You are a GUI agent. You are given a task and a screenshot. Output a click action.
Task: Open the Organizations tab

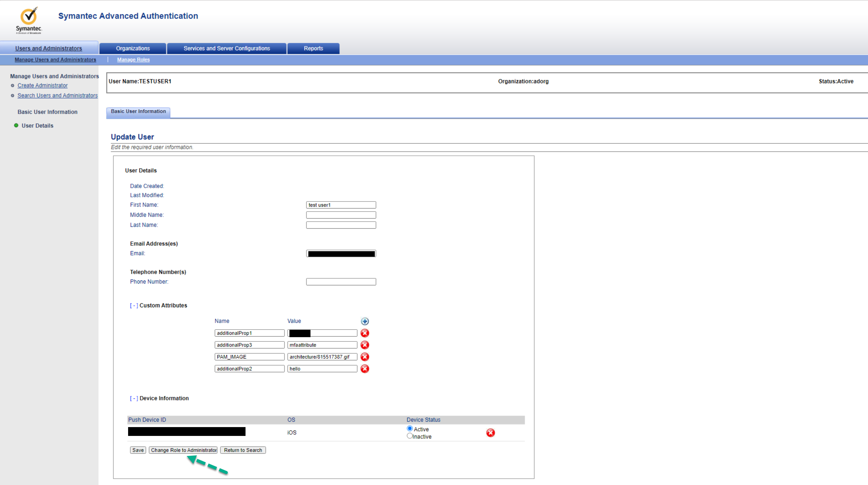133,48
